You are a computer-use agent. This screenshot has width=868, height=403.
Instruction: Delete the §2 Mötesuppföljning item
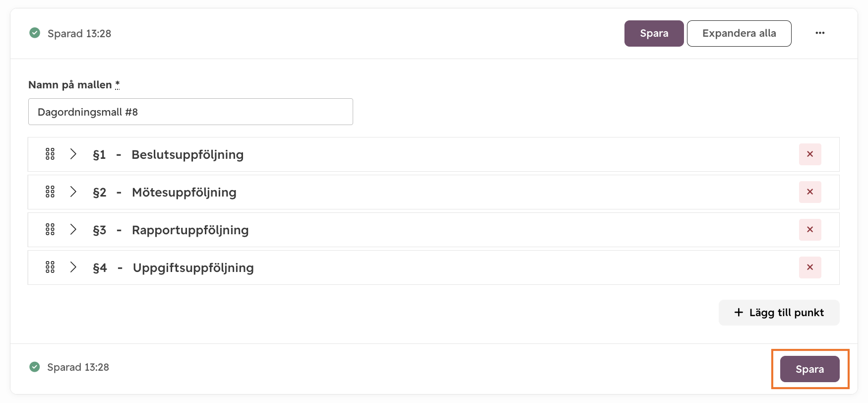tap(810, 192)
